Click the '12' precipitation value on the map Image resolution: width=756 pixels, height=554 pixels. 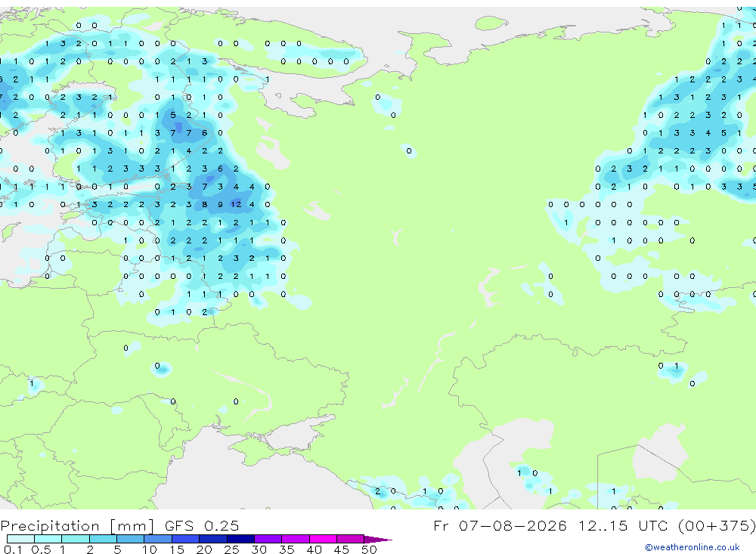[x=236, y=204]
